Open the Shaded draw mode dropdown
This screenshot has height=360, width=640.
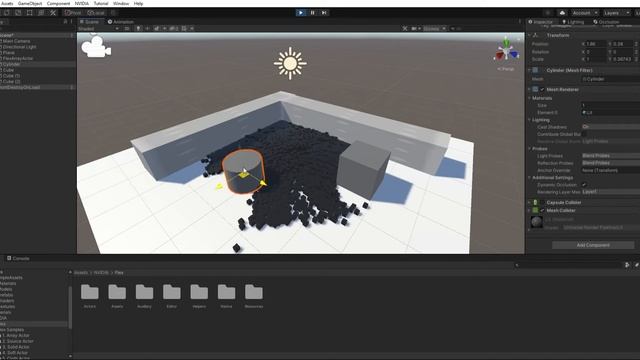tap(98, 29)
